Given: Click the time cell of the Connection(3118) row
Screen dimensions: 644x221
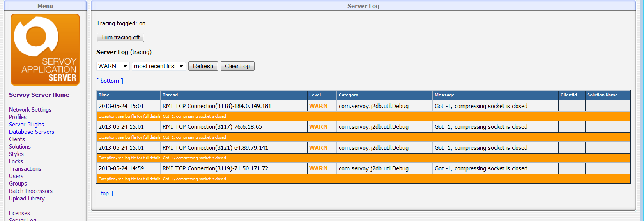Looking at the screenshot, I should click(129, 106).
